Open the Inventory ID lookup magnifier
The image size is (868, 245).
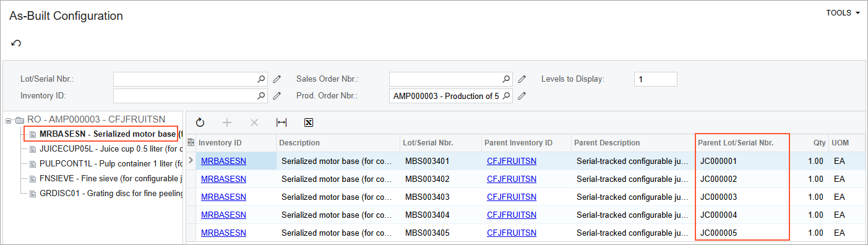coord(261,96)
